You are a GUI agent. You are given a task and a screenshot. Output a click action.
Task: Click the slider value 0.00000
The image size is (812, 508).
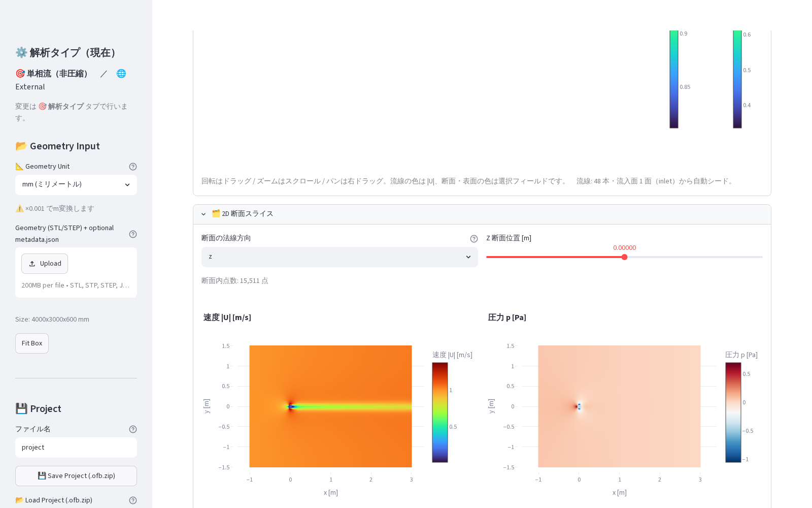[624, 248]
